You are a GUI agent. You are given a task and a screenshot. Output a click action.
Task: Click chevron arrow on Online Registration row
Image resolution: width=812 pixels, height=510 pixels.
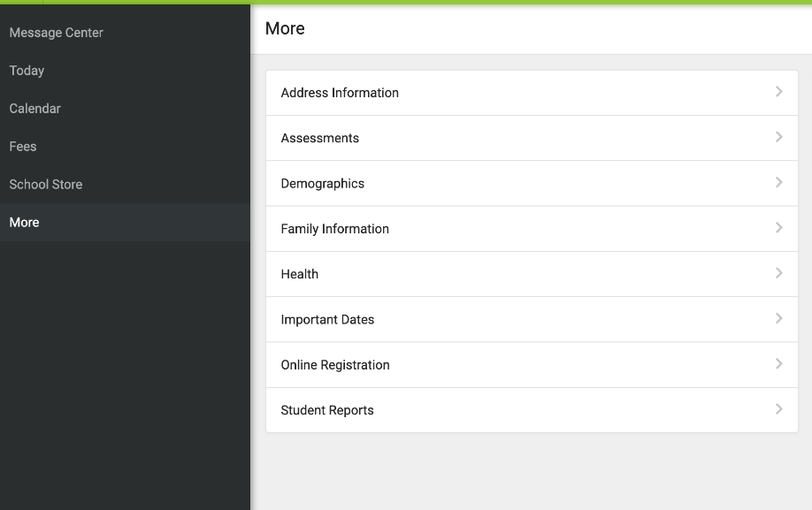tap(779, 363)
